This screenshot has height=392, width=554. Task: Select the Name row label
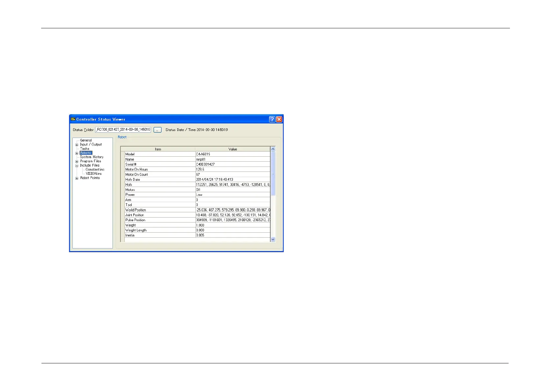(130, 159)
